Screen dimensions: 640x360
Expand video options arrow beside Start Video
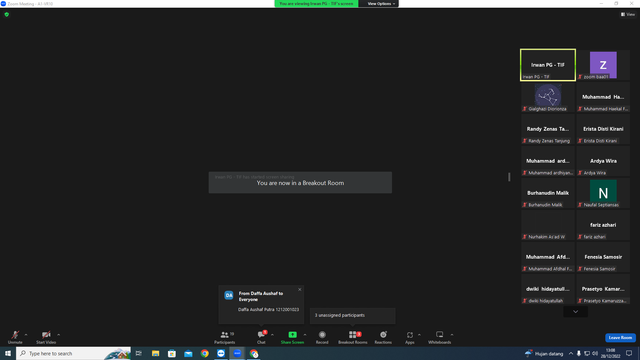59,335
